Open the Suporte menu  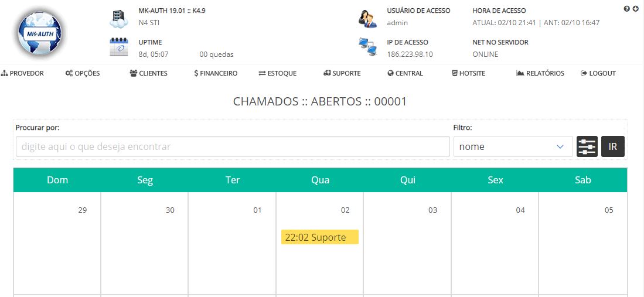tap(342, 73)
